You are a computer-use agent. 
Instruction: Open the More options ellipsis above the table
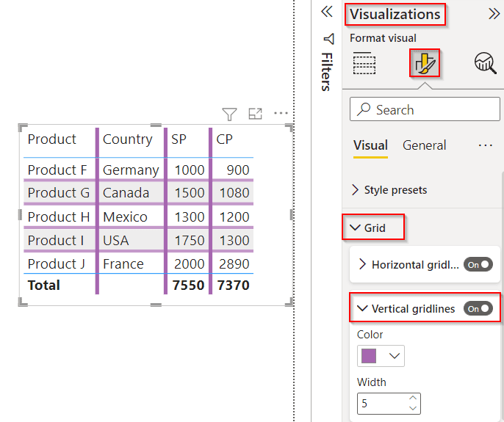[x=281, y=113]
